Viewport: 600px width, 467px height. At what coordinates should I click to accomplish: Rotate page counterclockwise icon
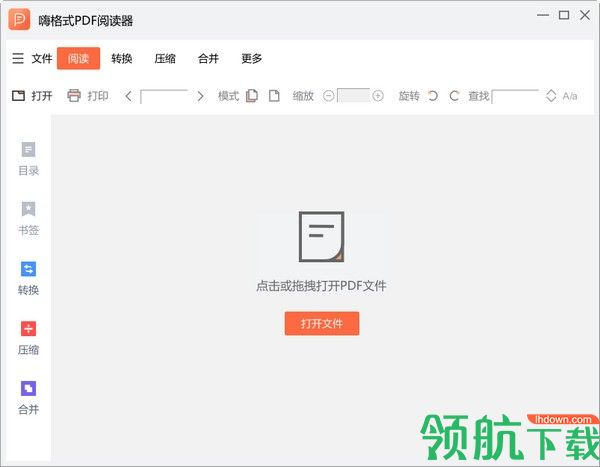(x=433, y=96)
